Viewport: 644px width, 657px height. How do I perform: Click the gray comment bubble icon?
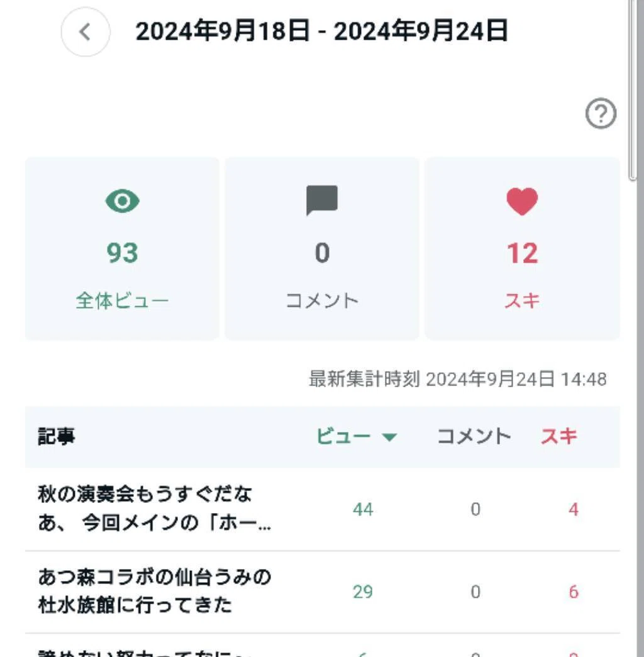[322, 200]
